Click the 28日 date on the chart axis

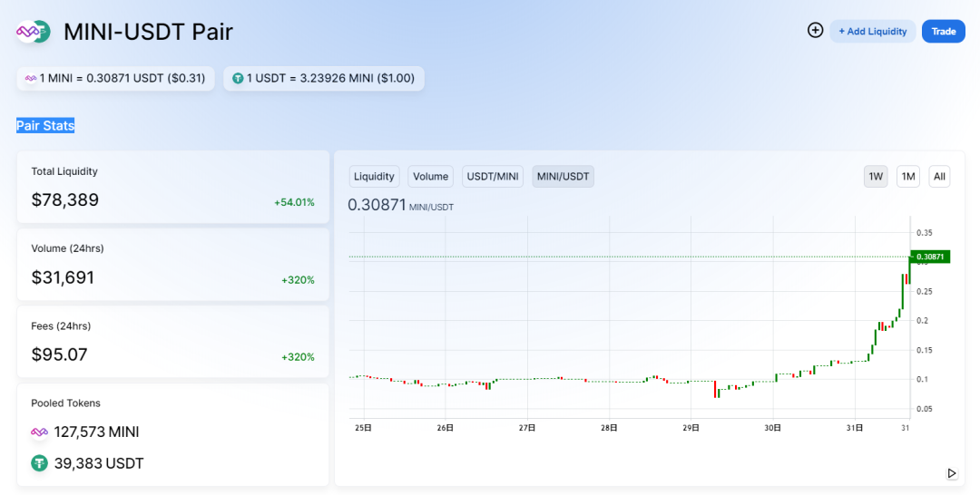(609, 428)
